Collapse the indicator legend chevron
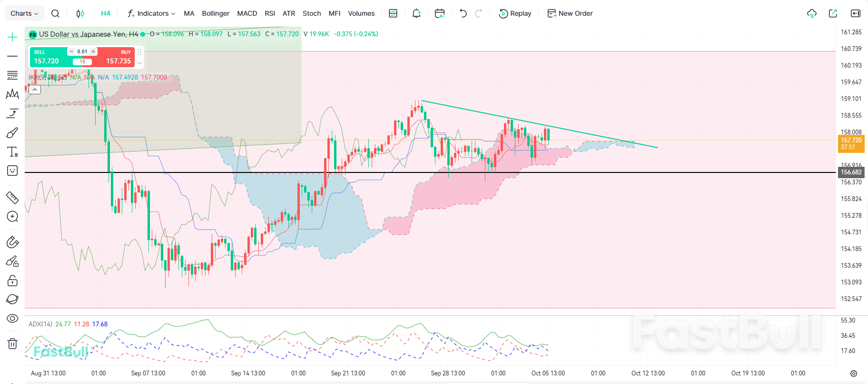 [x=35, y=89]
